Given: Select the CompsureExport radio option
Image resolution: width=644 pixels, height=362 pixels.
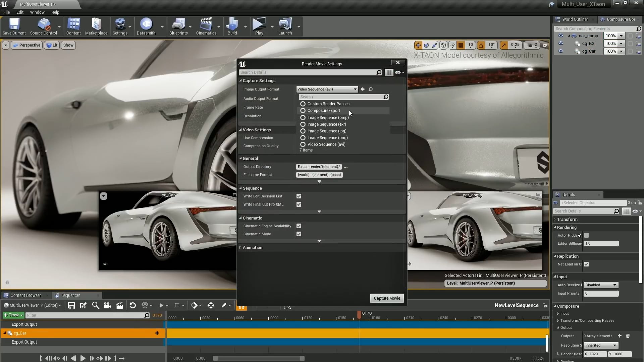Looking at the screenshot, I should [303, 111].
